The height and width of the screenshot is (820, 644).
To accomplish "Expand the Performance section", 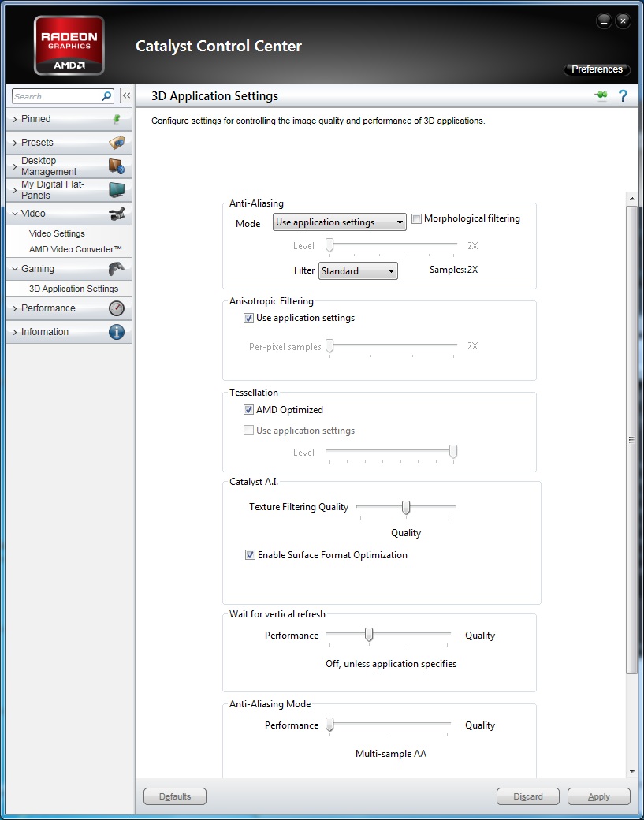I will tap(69, 308).
